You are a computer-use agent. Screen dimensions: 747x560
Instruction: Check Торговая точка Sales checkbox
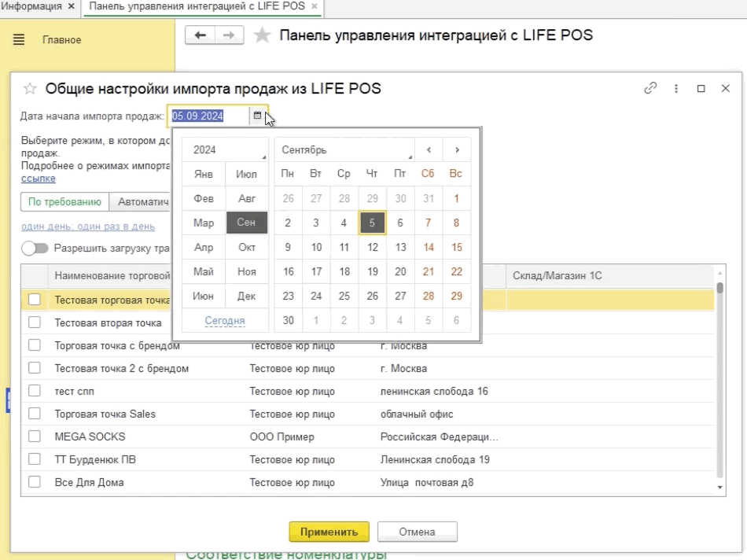[35, 413]
